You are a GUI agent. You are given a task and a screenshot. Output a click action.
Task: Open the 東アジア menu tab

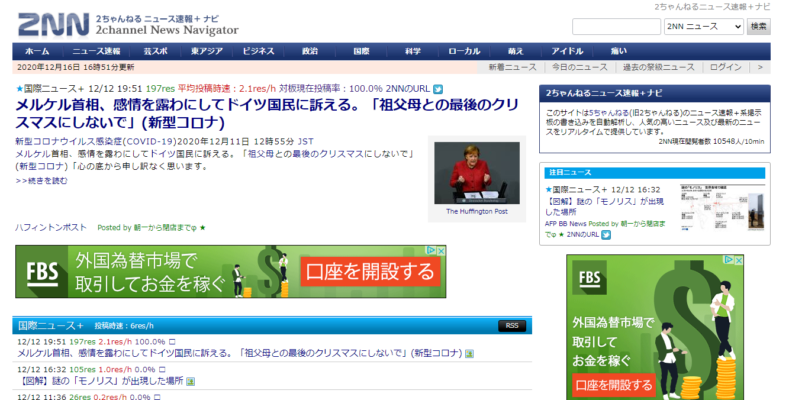207,51
